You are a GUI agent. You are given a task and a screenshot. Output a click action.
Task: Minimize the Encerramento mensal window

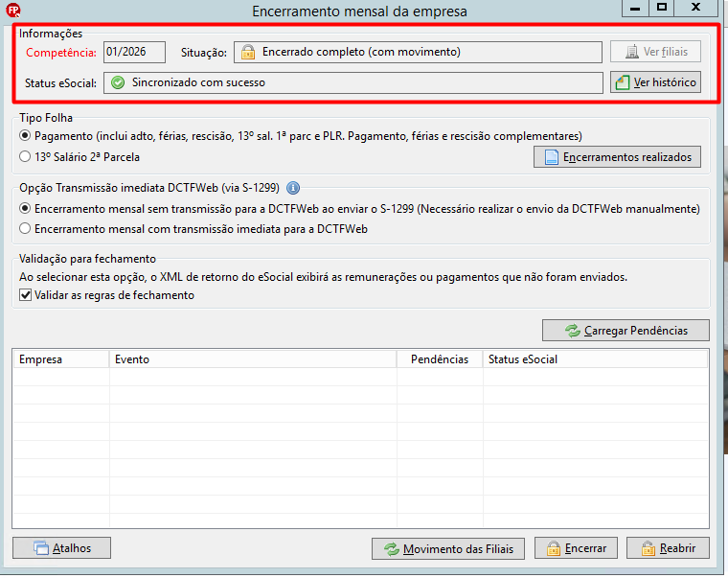(x=636, y=8)
